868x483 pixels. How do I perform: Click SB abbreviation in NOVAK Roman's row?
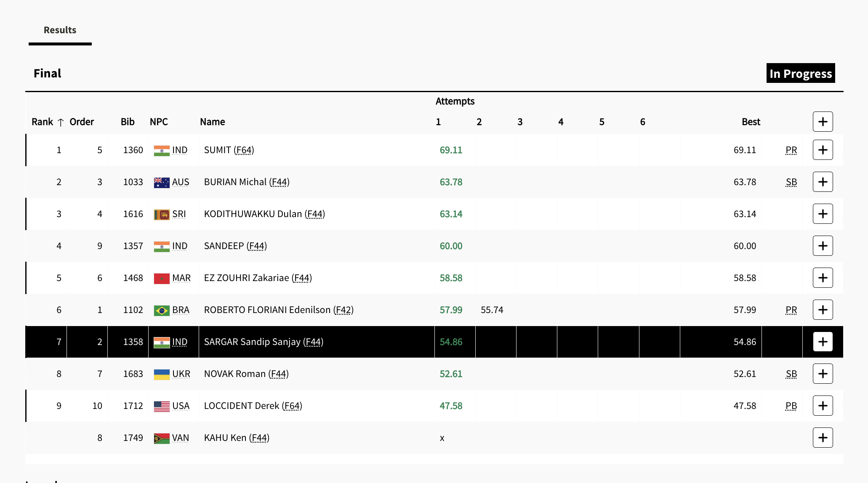point(791,374)
